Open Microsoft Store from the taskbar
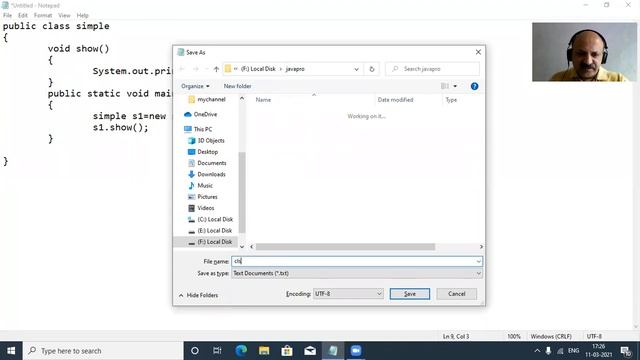This screenshot has height=360, width=640. [287, 351]
